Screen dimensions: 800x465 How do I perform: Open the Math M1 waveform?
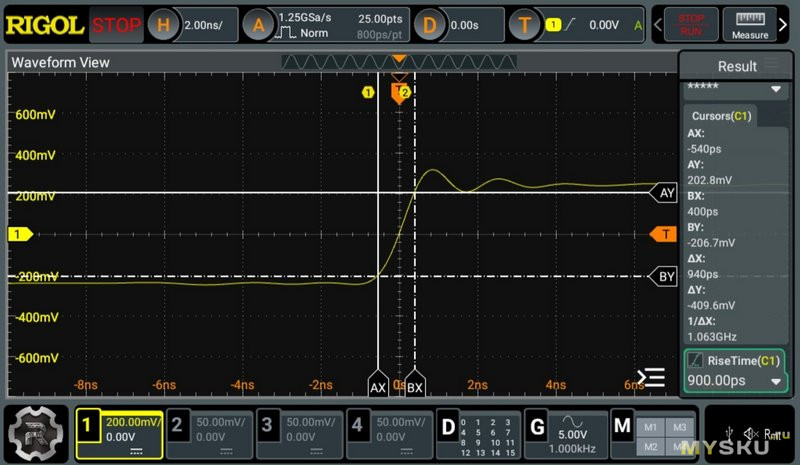click(650, 426)
